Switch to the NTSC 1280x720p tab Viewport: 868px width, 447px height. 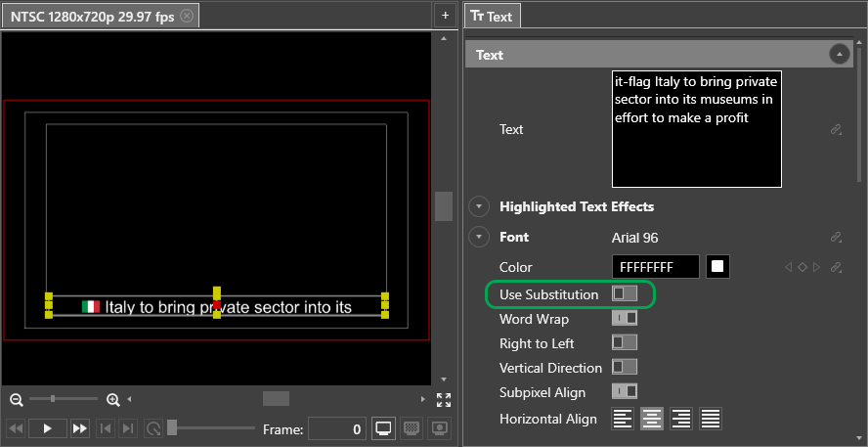[92, 16]
